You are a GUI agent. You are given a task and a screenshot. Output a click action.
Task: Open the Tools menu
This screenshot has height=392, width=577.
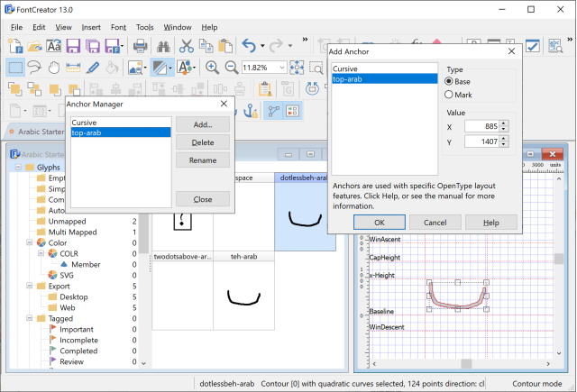144,27
